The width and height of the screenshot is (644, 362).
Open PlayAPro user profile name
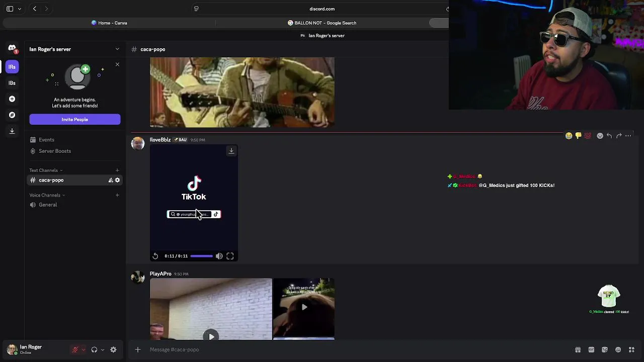[x=160, y=274]
